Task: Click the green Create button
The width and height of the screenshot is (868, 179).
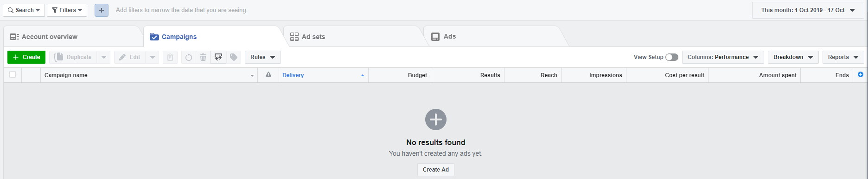Action: [x=26, y=57]
